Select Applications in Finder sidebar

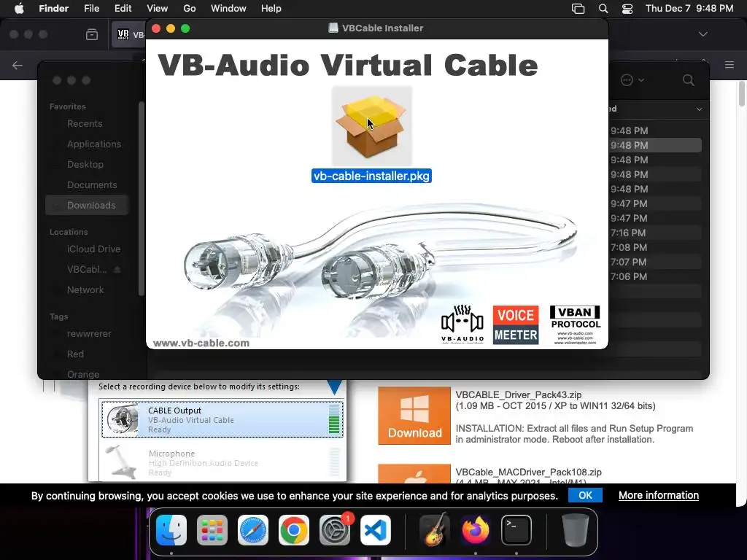94,144
